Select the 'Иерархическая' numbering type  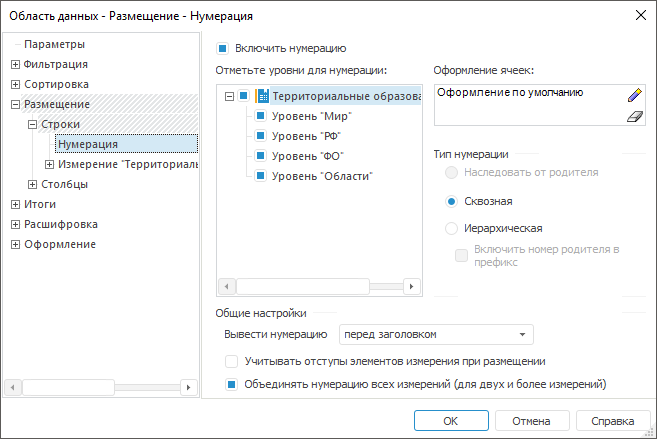tap(452, 228)
